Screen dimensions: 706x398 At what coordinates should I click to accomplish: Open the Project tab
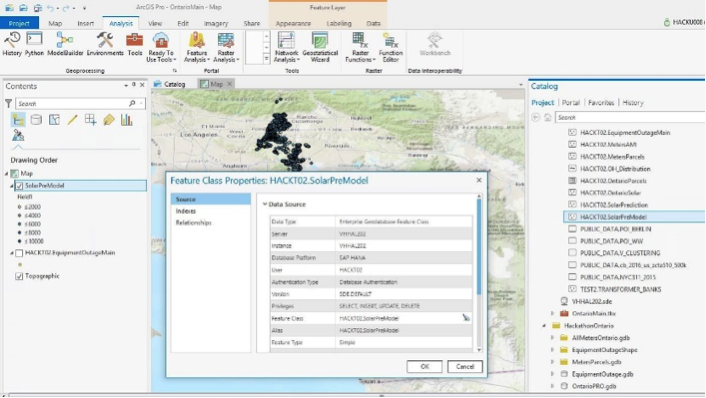19,23
